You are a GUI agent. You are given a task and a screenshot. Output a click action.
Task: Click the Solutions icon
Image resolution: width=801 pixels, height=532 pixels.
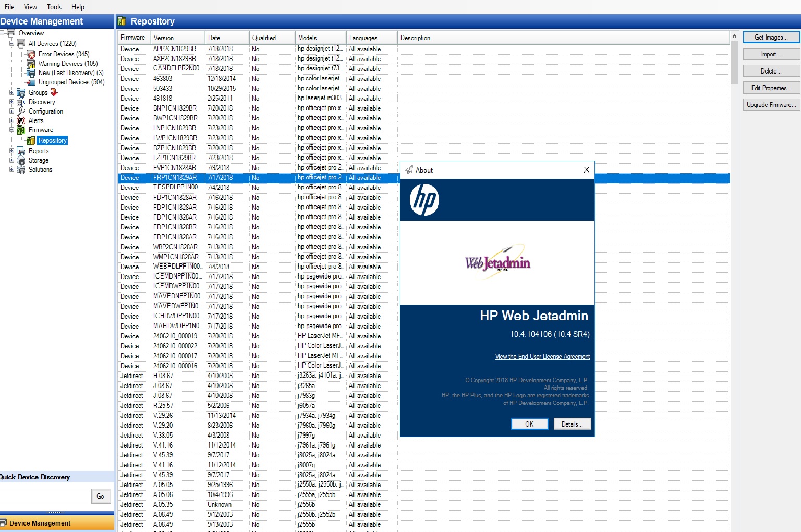(x=21, y=170)
